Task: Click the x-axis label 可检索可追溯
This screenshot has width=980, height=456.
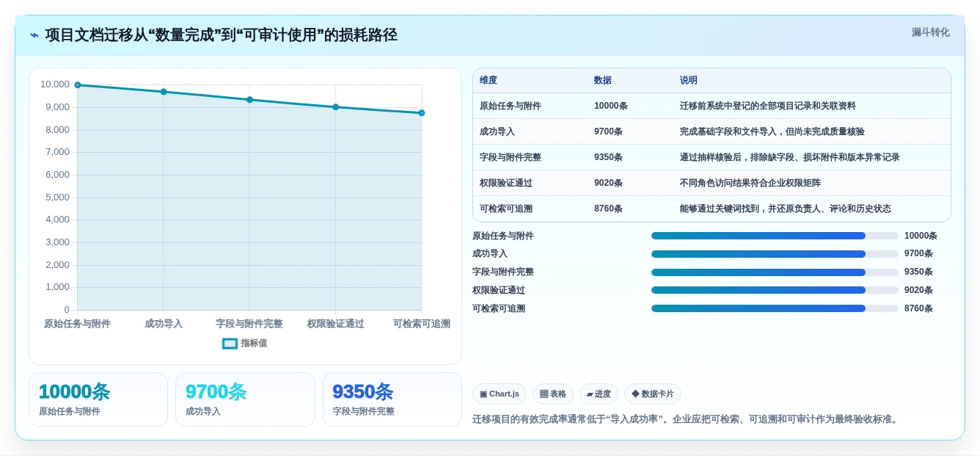Action: click(422, 324)
